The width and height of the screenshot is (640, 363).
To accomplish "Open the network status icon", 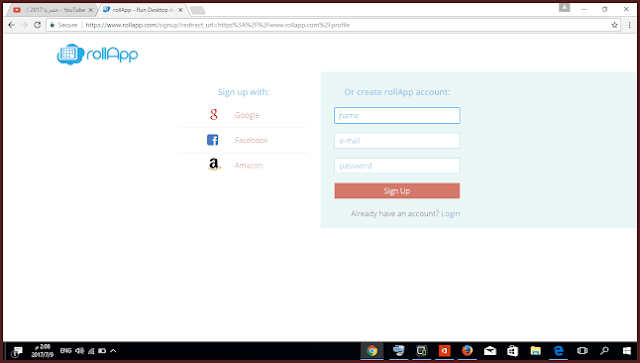I will click(91, 351).
